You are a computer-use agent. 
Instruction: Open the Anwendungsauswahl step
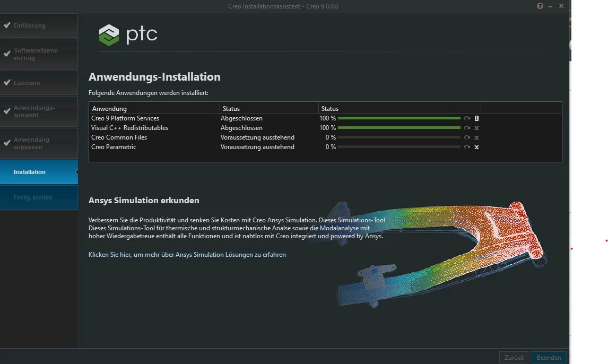click(x=39, y=111)
